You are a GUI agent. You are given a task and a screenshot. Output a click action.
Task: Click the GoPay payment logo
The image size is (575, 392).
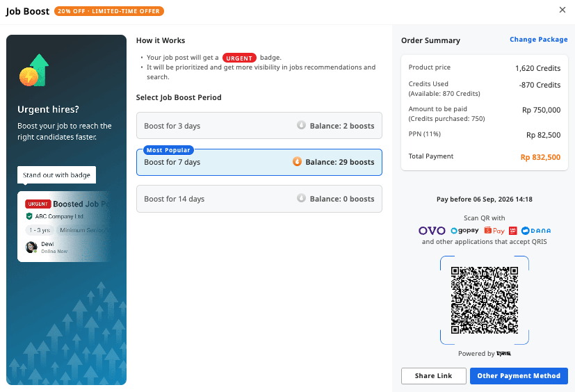[x=464, y=231]
